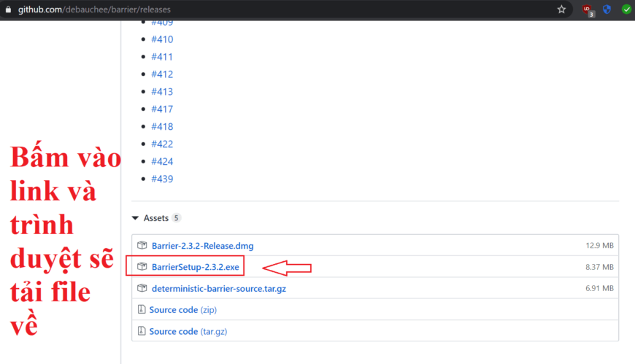
Task: Click package icon beside deterministic-barrier-source.tar.gz
Action: 142,288
